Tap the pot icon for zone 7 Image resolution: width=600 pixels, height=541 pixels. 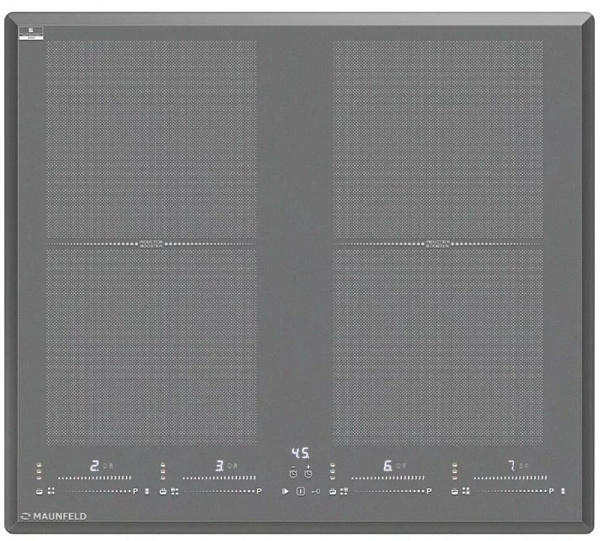(454, 492)
